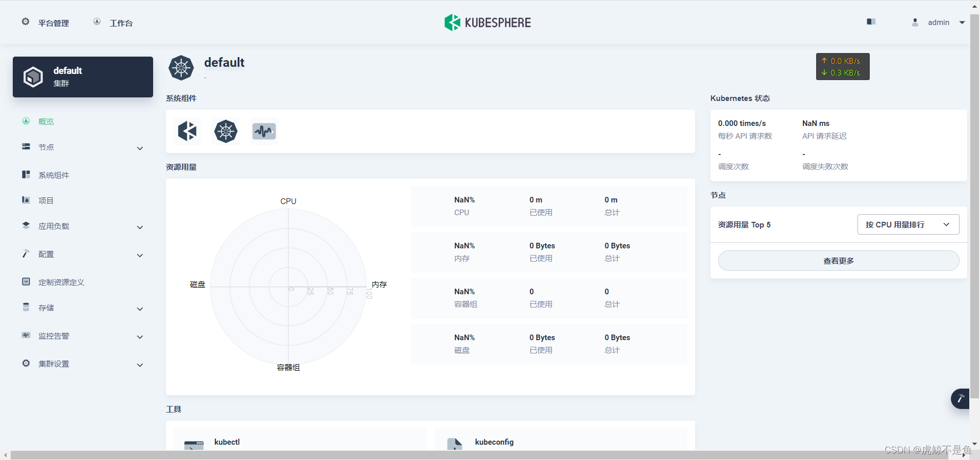Click the 节点 nodes sidebar icon
Screen dimensions: 980x460
point(26,147)
